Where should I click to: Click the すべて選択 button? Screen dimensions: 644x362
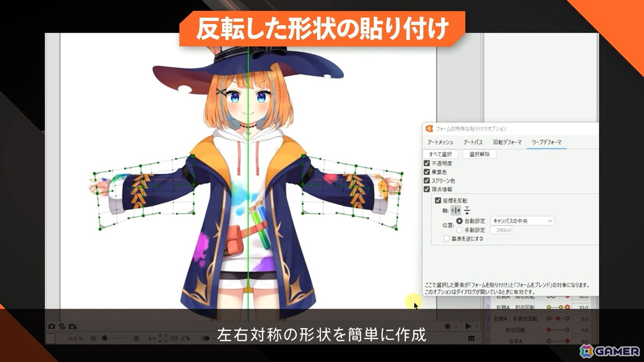[x=441, y=154]
